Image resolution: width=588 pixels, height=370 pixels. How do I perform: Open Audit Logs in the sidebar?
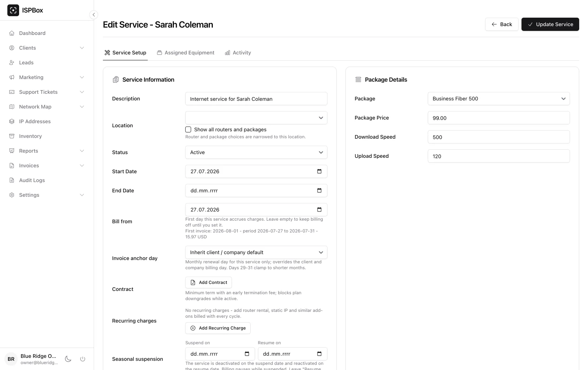(x=47, y=180)
